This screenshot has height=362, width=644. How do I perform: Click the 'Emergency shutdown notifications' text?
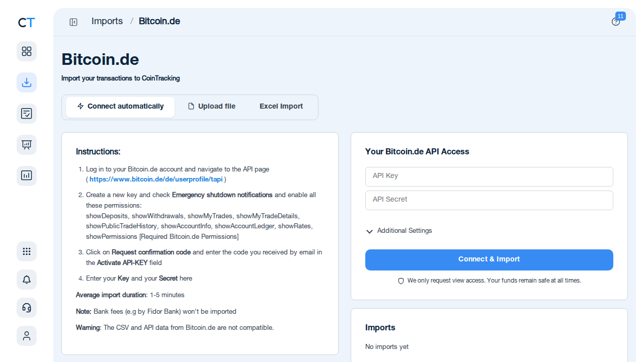pyautogui.click(x=222, y=195)
